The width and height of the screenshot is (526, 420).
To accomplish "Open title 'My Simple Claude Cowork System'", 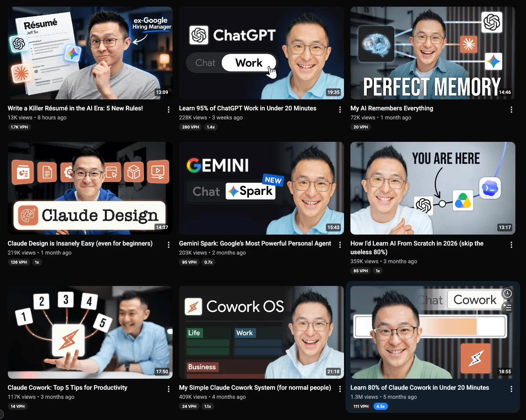I will [x=255, y=387].
